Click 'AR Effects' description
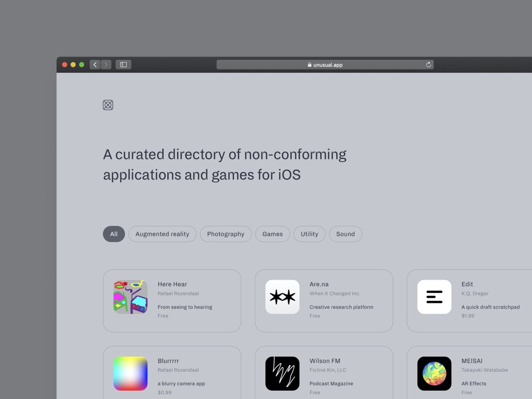 [x=474, y=384]
